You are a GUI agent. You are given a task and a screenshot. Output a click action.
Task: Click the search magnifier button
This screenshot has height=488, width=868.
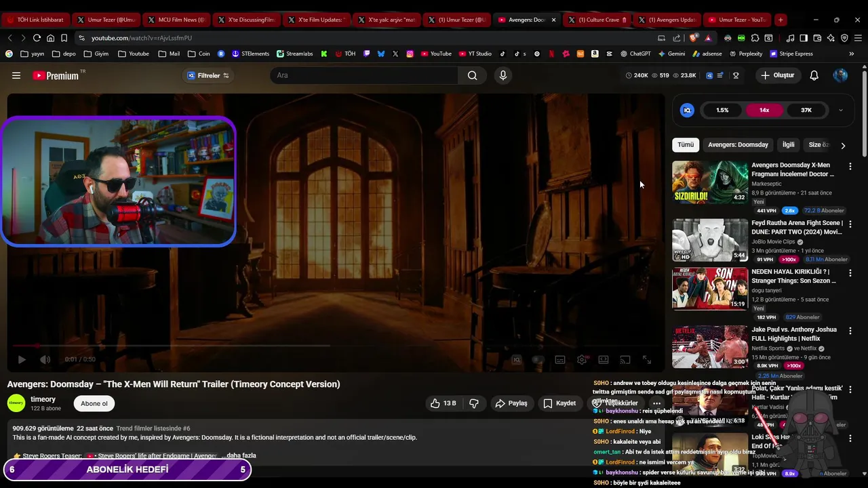click(x=472, y=75)
